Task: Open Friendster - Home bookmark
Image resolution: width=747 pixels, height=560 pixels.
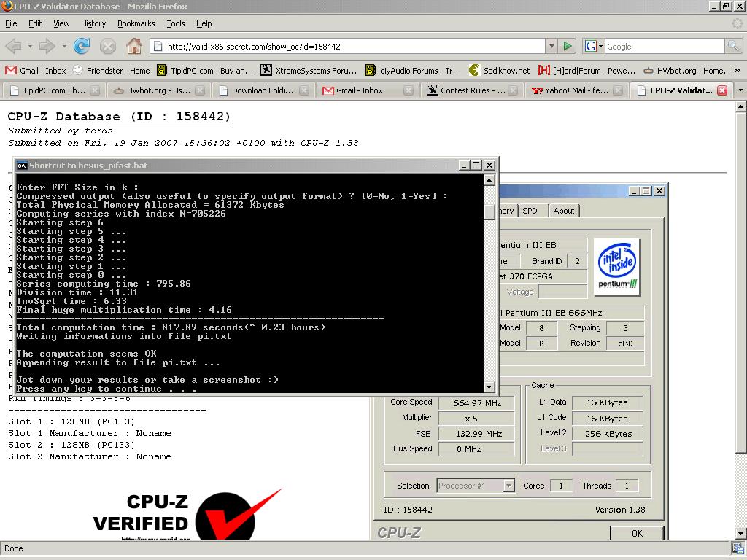Action: 112,71
